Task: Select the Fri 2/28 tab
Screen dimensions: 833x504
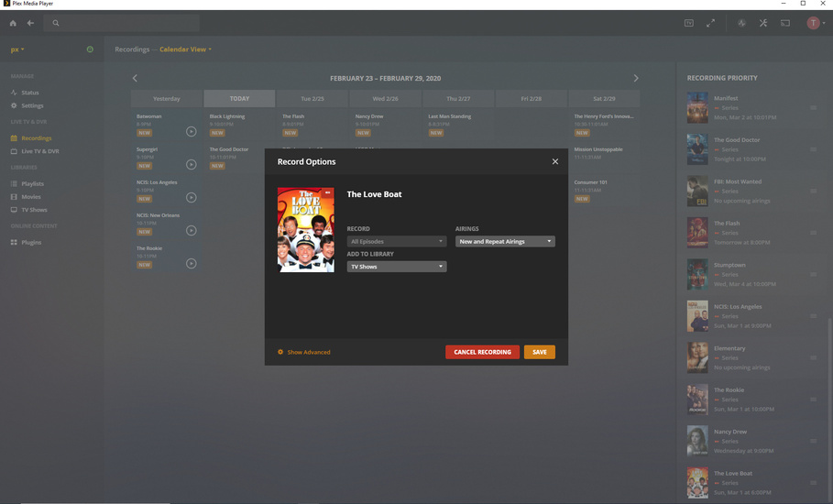Action: (x=532, y=99)
